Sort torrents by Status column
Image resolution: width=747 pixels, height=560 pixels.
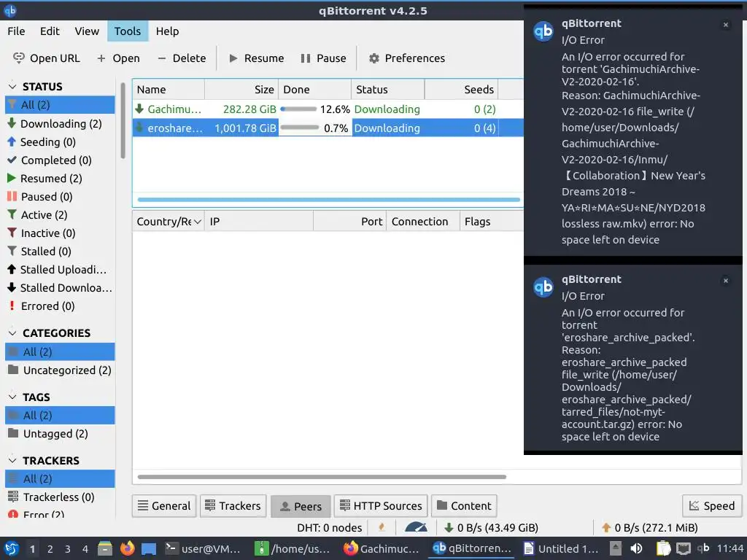pos(388,90)
